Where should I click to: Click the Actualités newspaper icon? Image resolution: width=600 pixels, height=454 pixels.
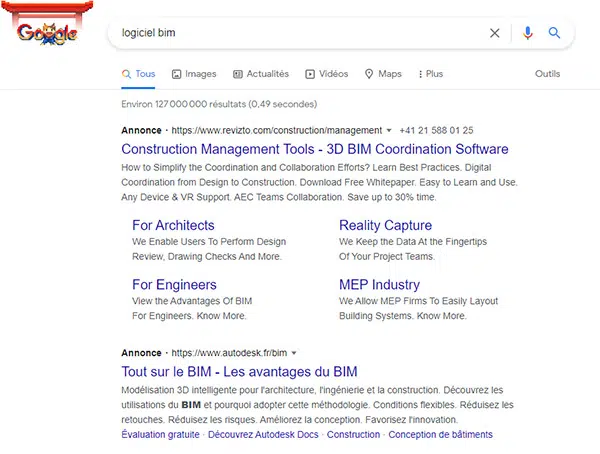coord(238,74)
